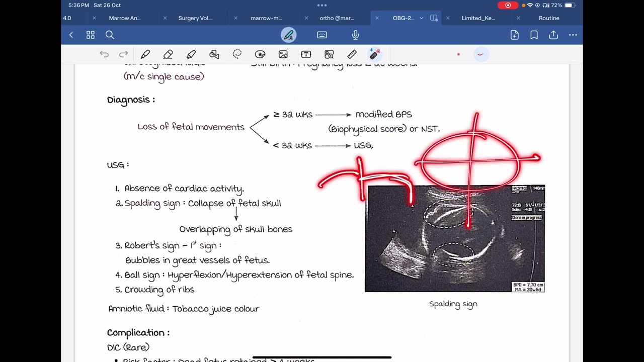Select the Eraser tool

pyautogui.click(x=168, y=54)
